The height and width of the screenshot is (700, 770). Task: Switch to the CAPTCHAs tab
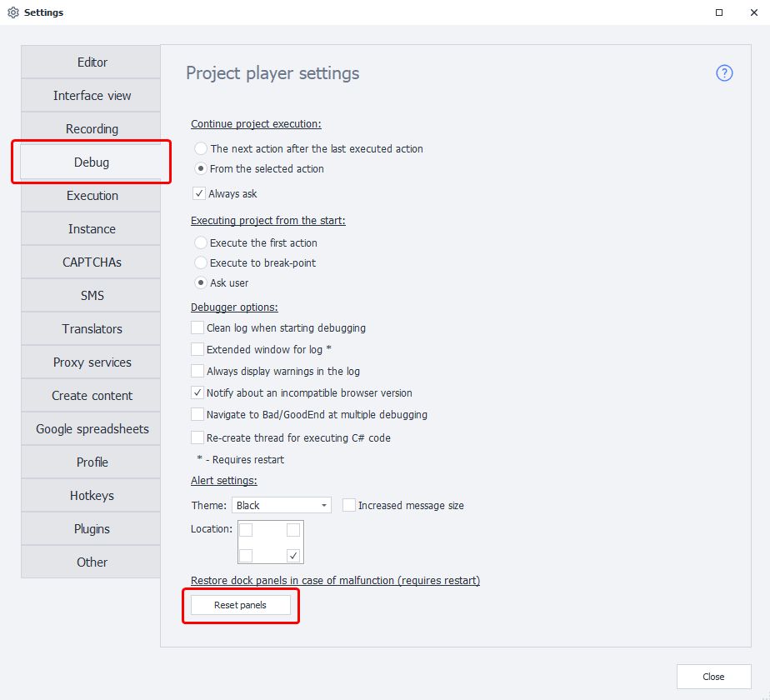point(92,262)
